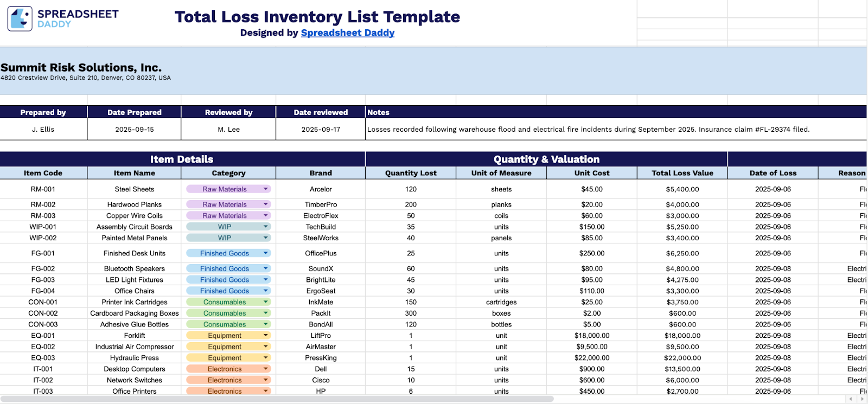Open the Spreadsheet Daddy hyperlink
The image size is (868, 404).
tap(347, 33)
